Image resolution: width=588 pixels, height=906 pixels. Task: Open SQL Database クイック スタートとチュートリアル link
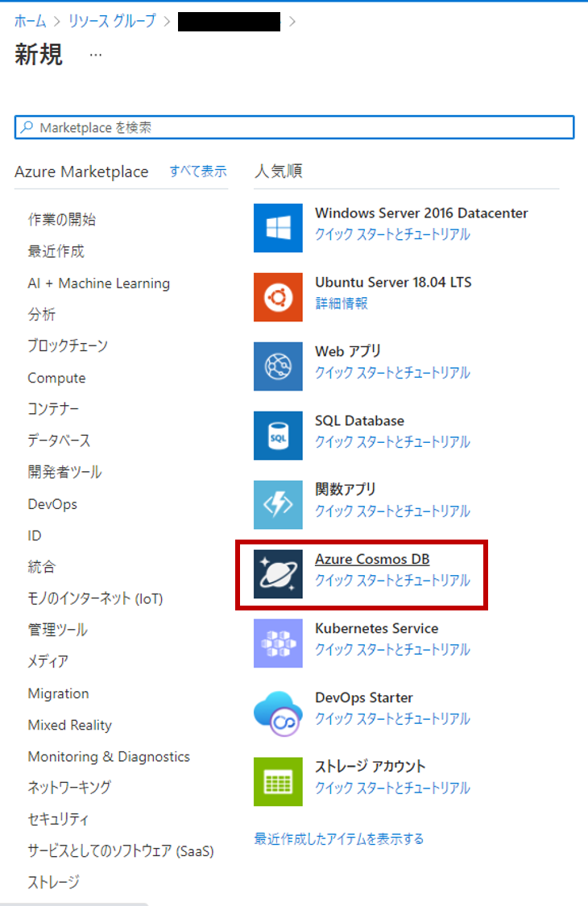392,442
